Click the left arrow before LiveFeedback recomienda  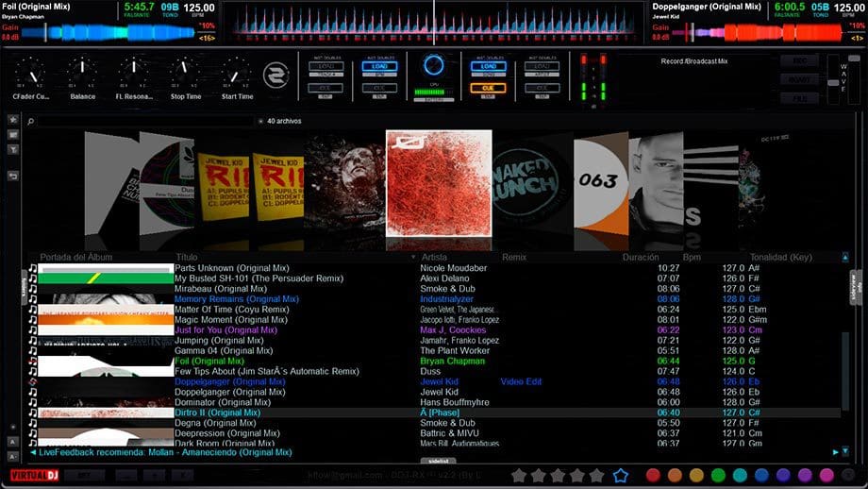tap(33, 452)
